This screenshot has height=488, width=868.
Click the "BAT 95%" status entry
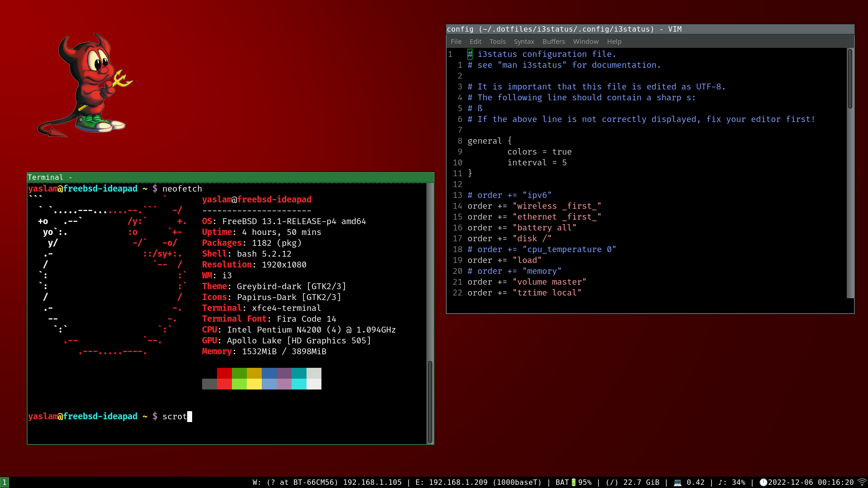573,483
